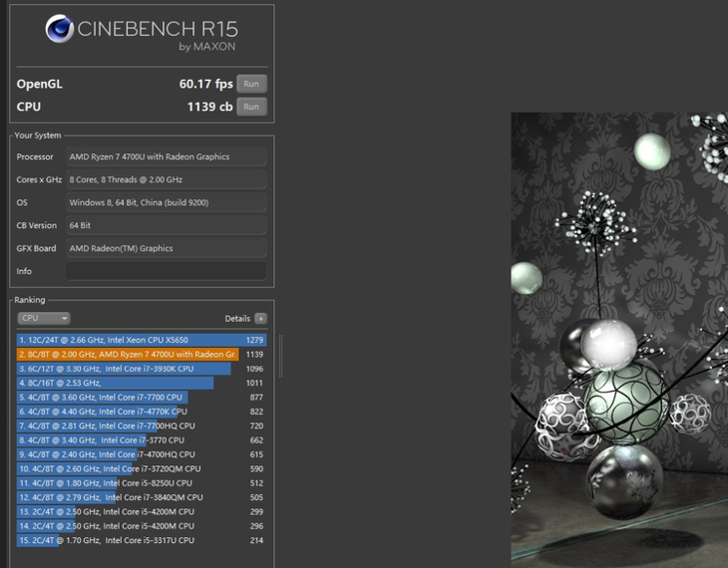The image size is (728, 568).
Task: Click the GFX Board field
Action: [x=166, y=248]
